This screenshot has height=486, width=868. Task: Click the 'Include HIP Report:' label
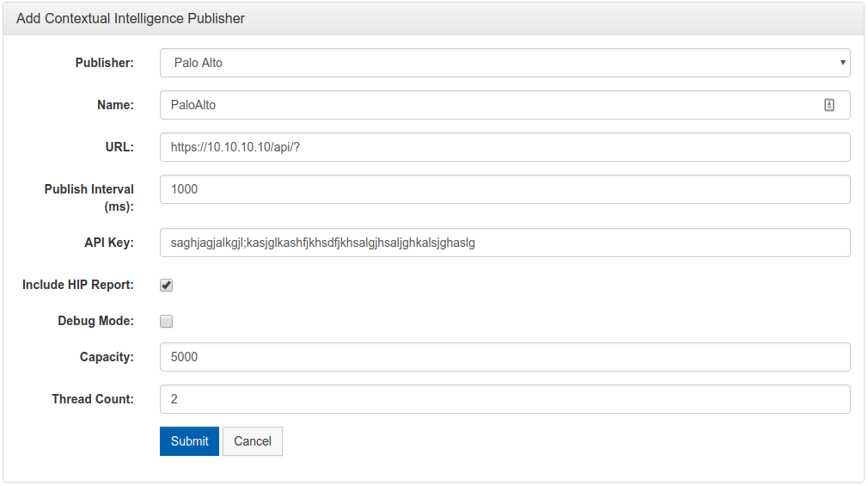click(x=78, y=285)
